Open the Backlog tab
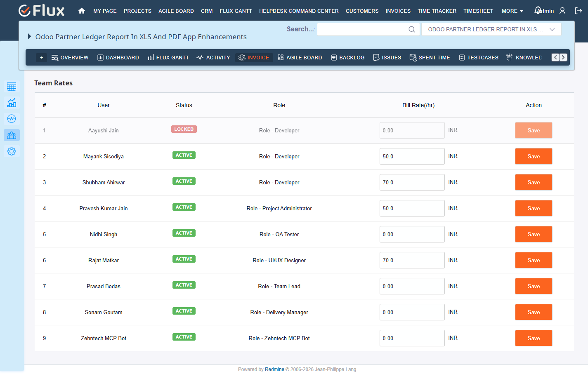588x374 pixels. pos(348,58)
